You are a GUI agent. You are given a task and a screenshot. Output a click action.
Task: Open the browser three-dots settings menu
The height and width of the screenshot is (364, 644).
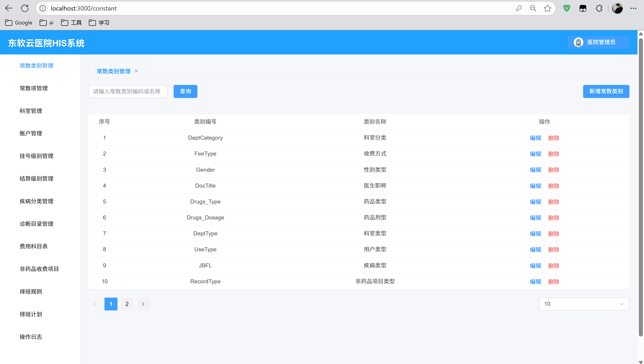click(x=633, y=8)
